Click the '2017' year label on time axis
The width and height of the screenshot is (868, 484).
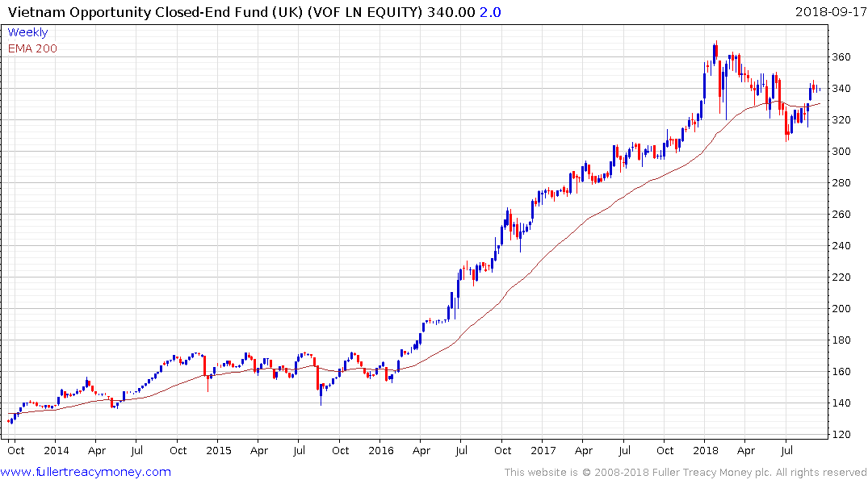pyautogui.click(x=543, y=450)
